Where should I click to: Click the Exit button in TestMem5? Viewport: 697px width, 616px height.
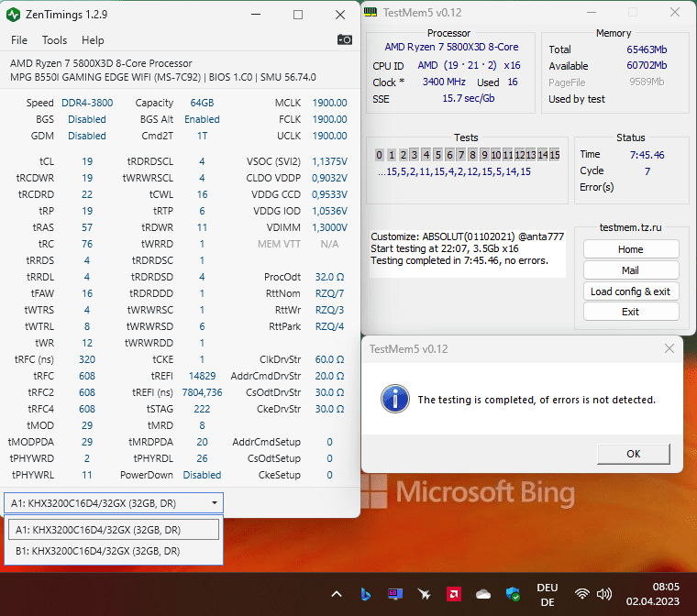click(x=630, y=312)
